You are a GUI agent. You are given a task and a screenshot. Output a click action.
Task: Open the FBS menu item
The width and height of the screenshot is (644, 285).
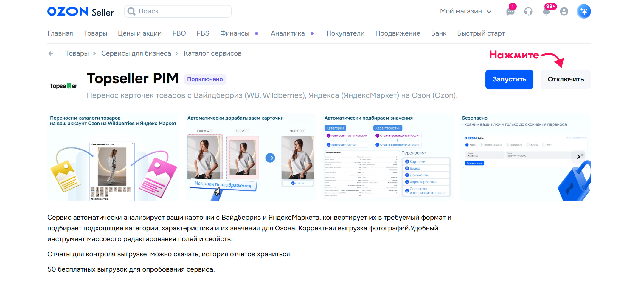pyautogui.click(x=203, y=33)
